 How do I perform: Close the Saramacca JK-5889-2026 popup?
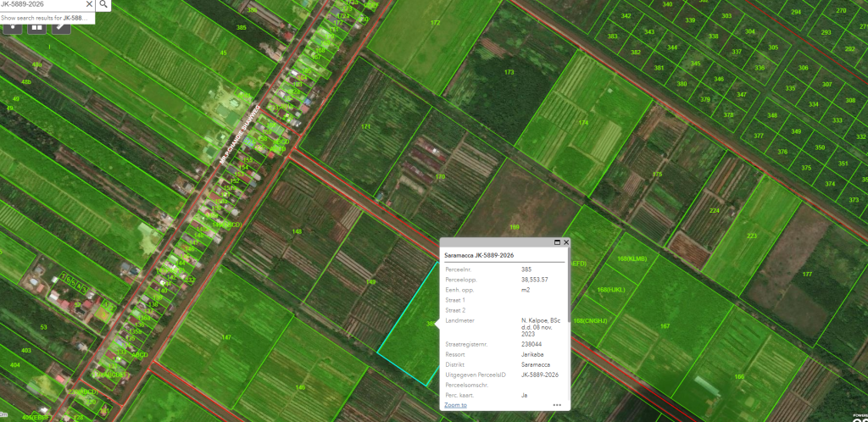pyautogui.click(x=565, y=242)
